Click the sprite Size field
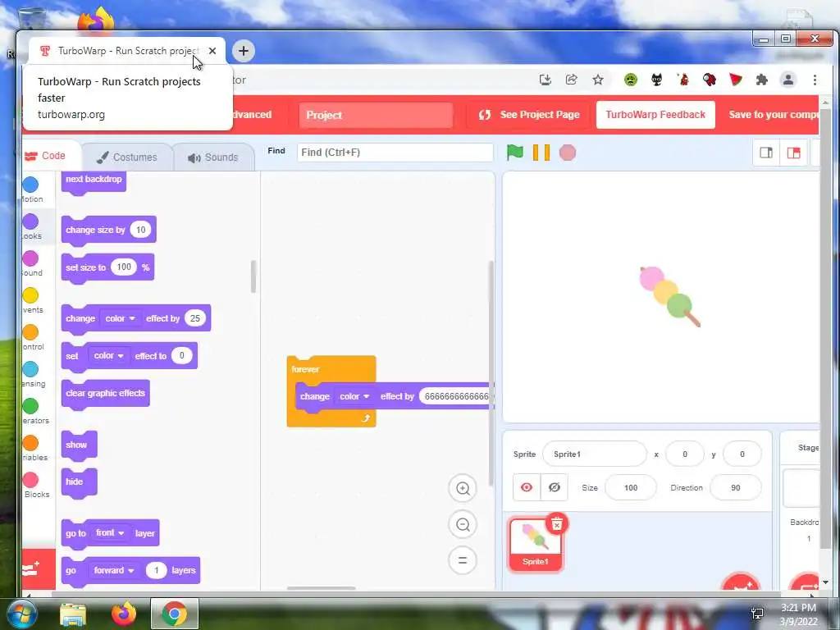Viewport: 840px width, 630px height. [x=631, y=488]
